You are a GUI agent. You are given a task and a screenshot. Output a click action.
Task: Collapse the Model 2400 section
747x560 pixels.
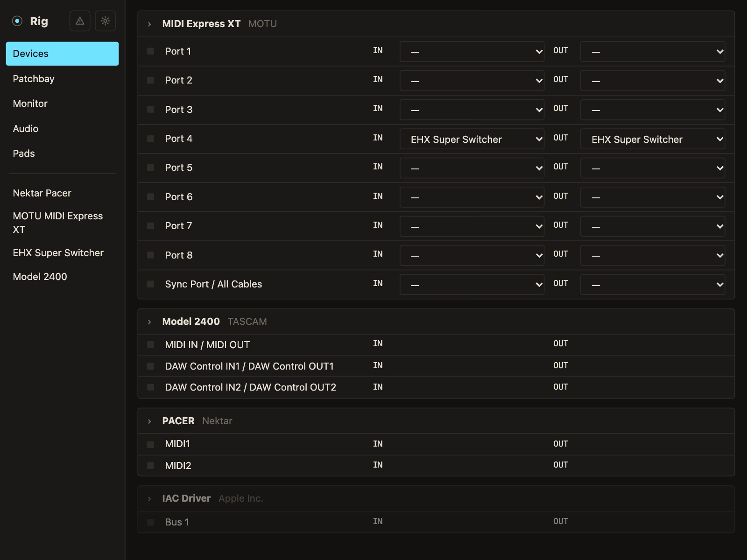[x=149, y=322]
